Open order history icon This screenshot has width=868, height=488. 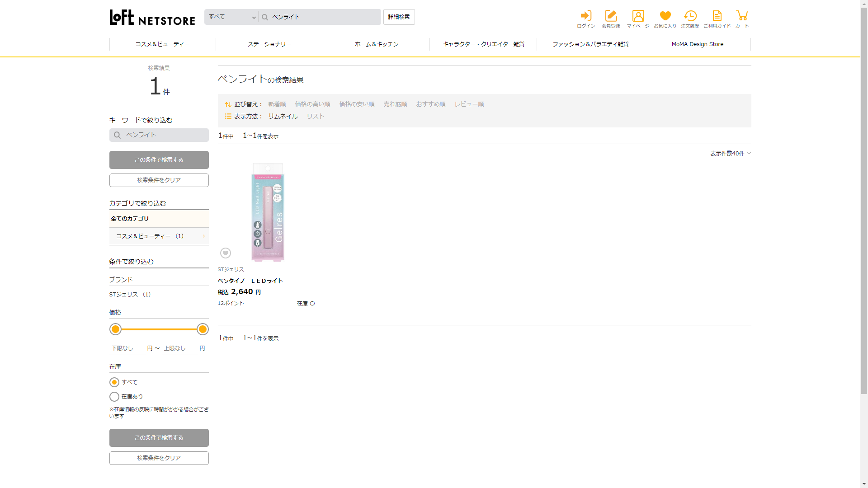point(690,16)
